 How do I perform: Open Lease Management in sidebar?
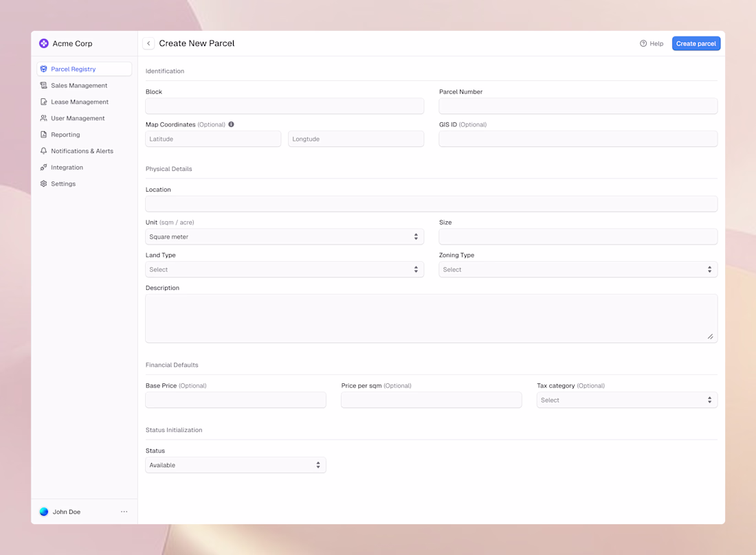(x=85, y=102)
